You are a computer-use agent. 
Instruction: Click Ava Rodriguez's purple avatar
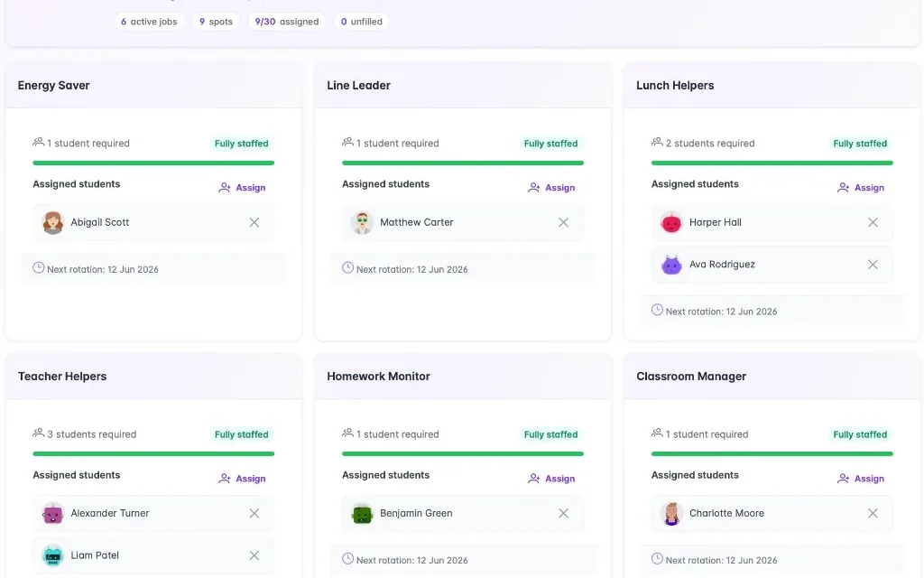point(671,265)
